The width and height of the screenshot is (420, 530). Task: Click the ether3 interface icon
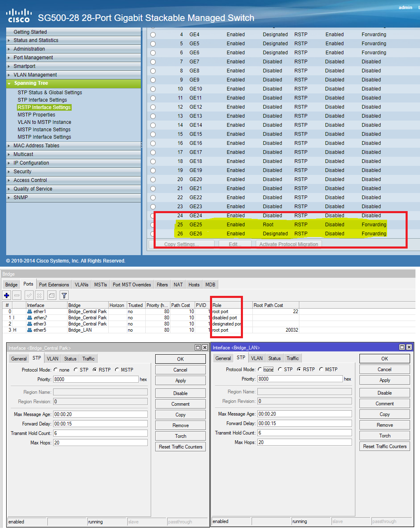tap(30, 324)
